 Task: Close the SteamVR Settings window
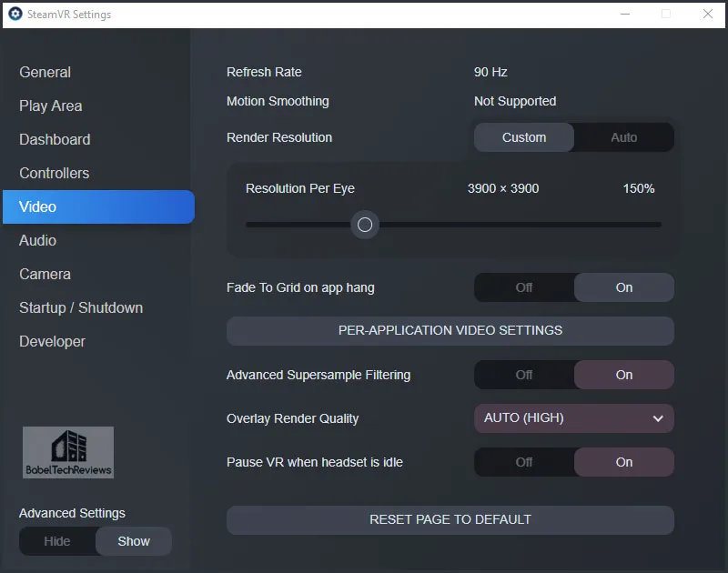[x=708, y=14]
